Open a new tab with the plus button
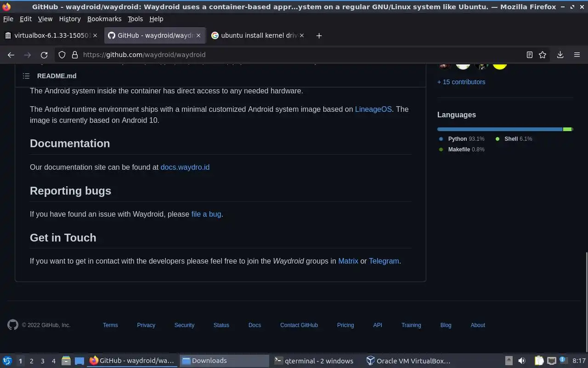The width and height of the screenshot is (588, 368). pos(319,35)
